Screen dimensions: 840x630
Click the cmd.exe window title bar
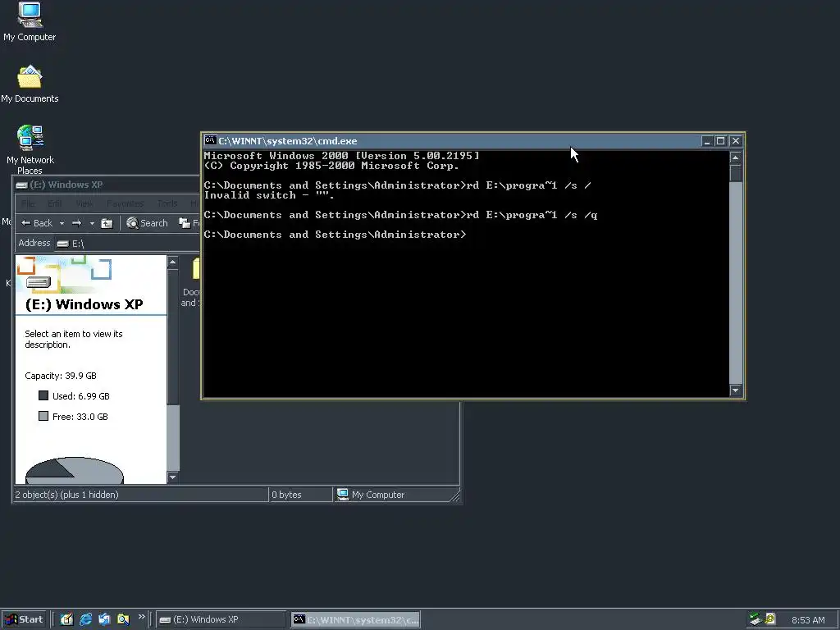point(453,141)
